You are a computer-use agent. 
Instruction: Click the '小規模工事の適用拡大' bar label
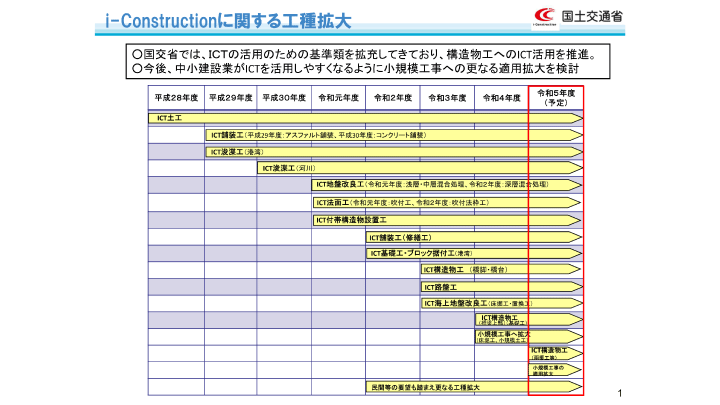[x=548, y=371]
